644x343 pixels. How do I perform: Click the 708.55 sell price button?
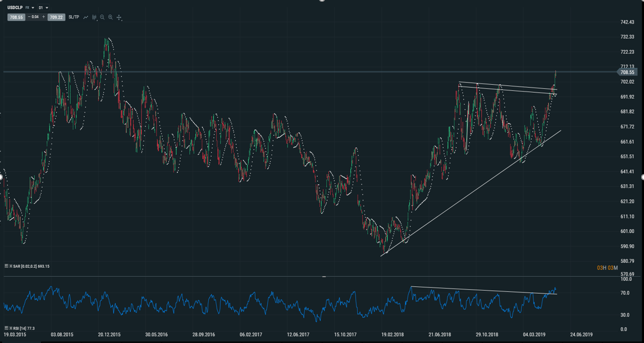click(16, 17)
